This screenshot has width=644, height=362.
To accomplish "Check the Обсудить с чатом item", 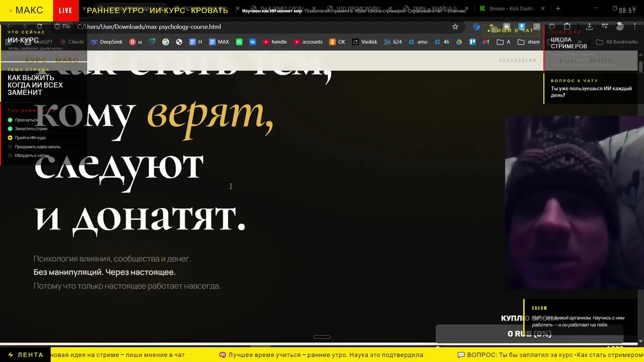I will pyautogui.click(x=28, y=155).
